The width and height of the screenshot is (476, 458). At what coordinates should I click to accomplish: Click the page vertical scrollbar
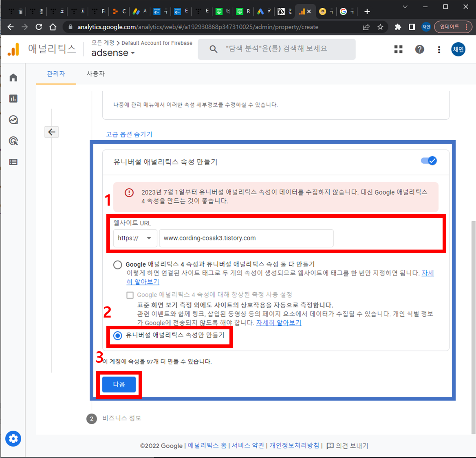[x=473, y=328]
